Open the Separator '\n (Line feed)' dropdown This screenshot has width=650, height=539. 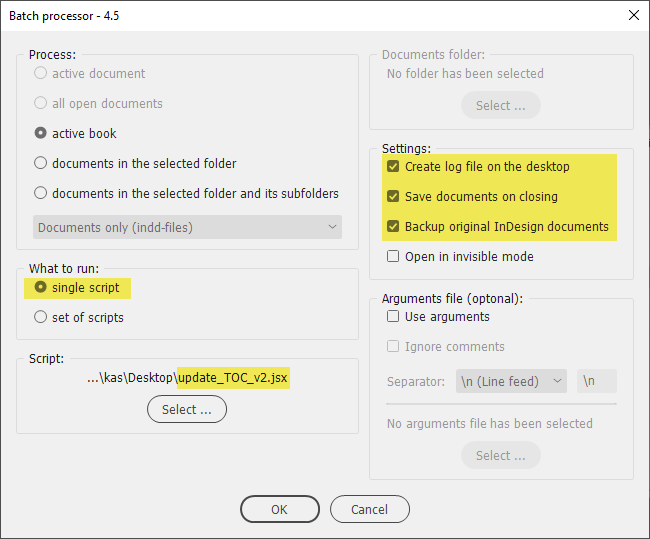coord(511,381)
